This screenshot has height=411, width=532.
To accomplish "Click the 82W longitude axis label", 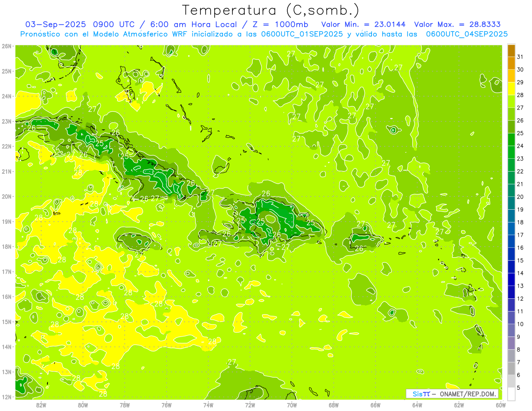I will [x=41, y=405].
